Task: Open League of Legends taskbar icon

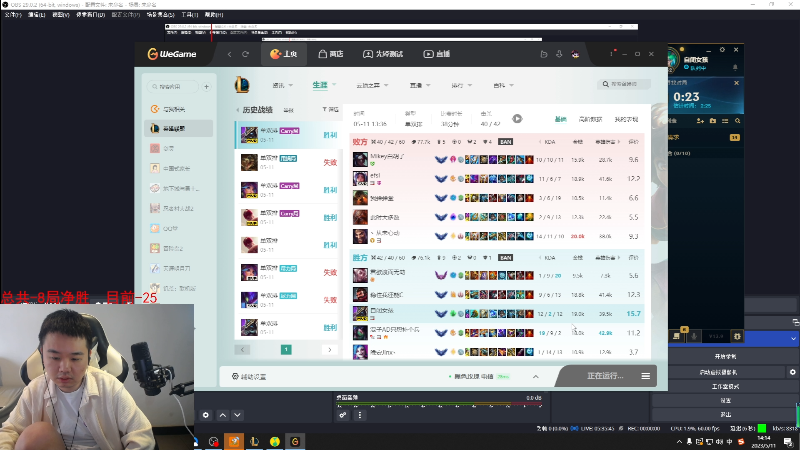Action: (x=254, y=441)
